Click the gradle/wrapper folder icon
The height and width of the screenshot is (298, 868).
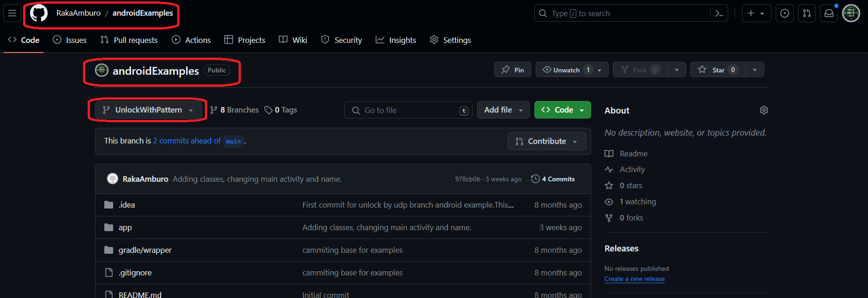click(109, 250)
